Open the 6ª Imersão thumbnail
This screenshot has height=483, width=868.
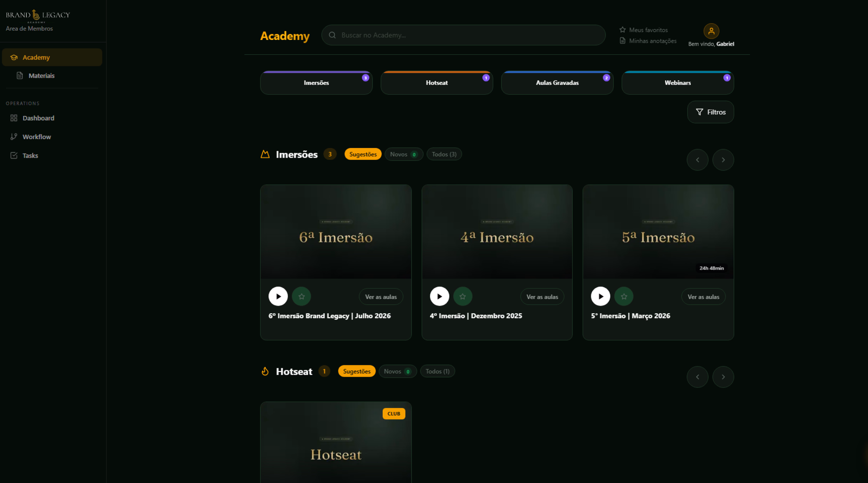tap(336, 232)
